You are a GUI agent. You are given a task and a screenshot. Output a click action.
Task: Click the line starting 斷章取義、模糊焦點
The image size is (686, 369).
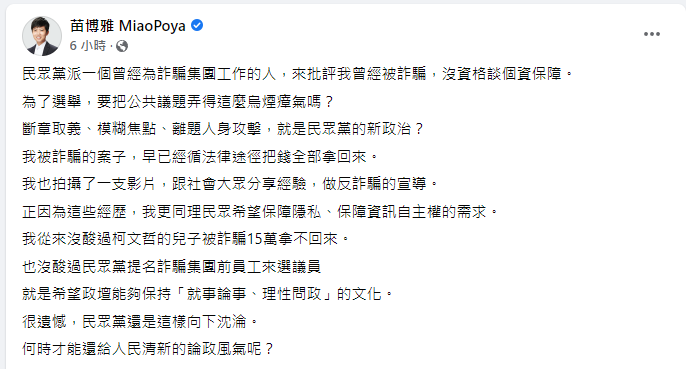point(223,129)
